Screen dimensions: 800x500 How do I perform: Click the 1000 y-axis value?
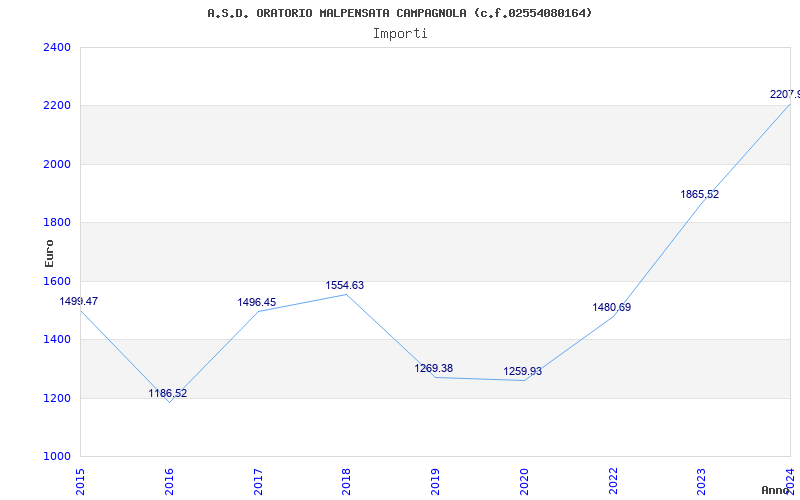tap(57, 456)
